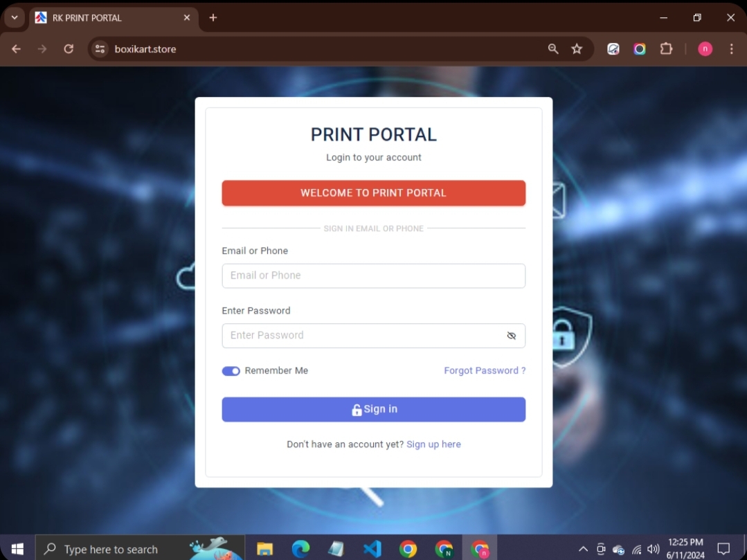Open site information icon in address bar
The height and width of the screenshot is (560, 747).
(100, 48)
